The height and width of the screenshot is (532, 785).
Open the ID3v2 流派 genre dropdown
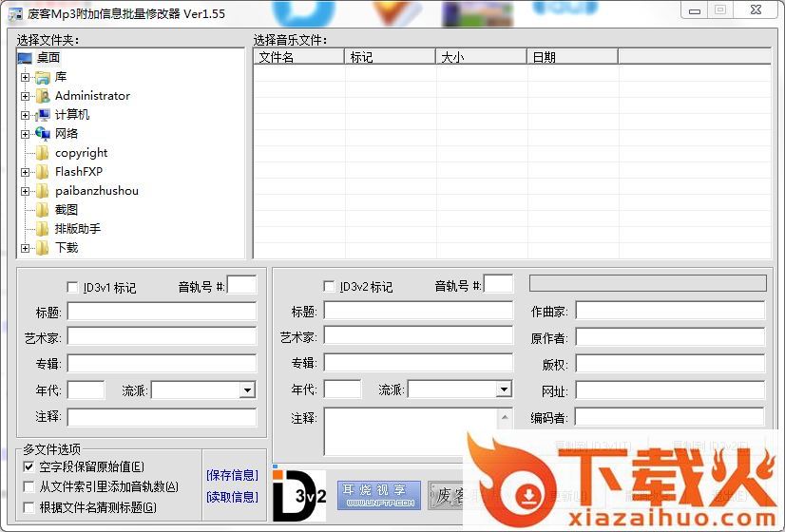(x=504, y=389)
